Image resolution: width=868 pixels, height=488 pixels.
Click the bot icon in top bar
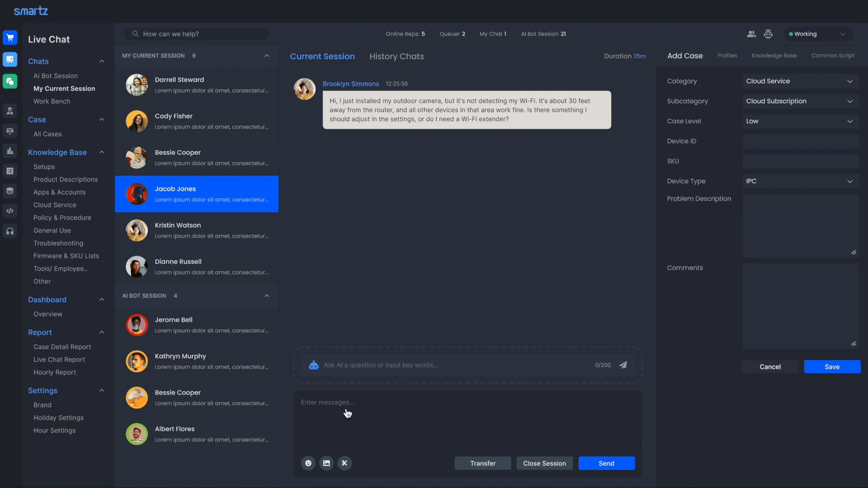click(768, 34)
